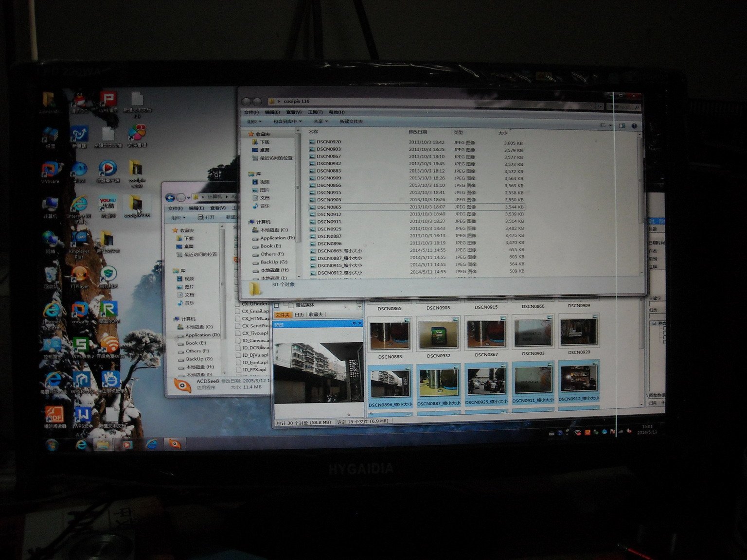Open 文件(F) menu in coolpix L16 window
This screenshot has height=560, width=747.
251,112
